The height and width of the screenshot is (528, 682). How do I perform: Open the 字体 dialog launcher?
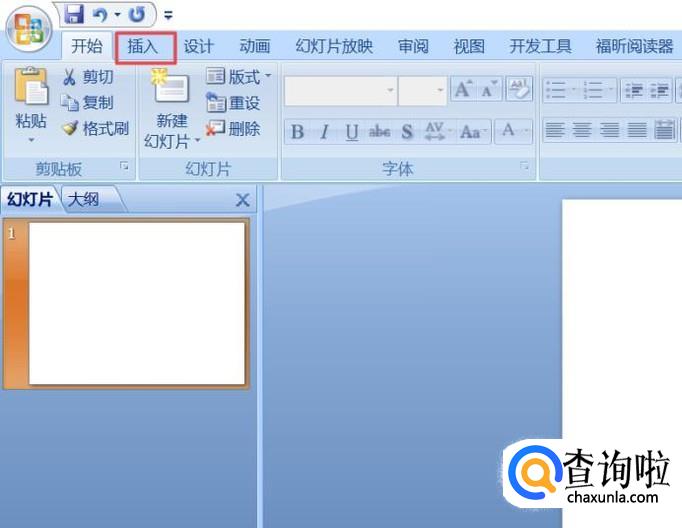coord(525,166)
